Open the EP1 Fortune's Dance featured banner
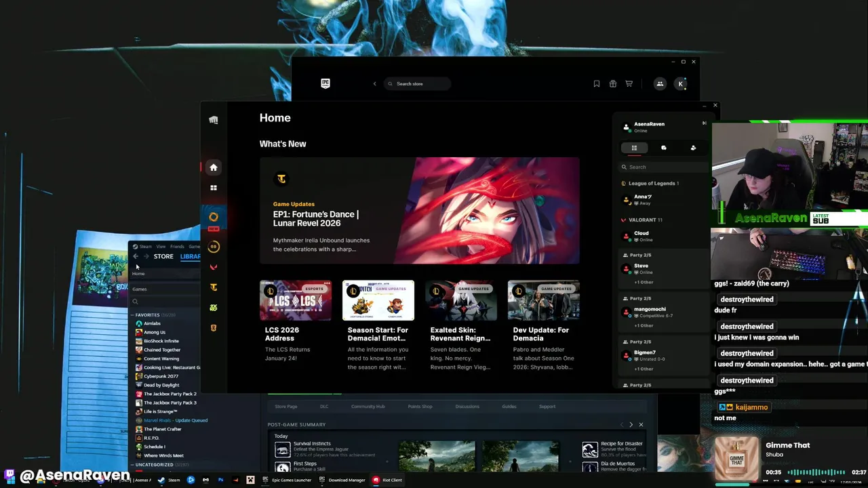This screenshot has height=488, width=868. click(420, 211)
